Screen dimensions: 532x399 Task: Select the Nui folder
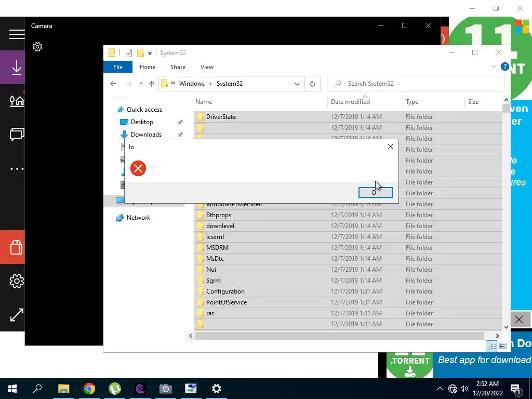[x=348, y=270]
